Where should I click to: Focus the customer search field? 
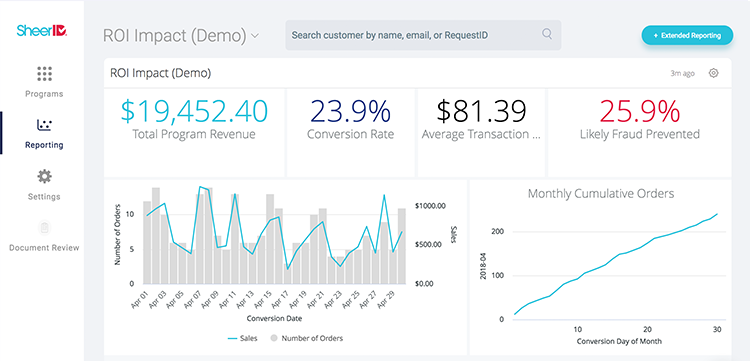pos(423,35)
